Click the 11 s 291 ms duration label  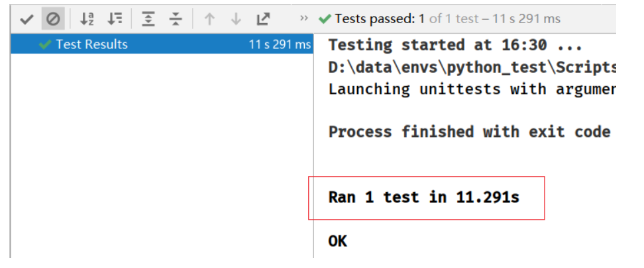point(280,44)
